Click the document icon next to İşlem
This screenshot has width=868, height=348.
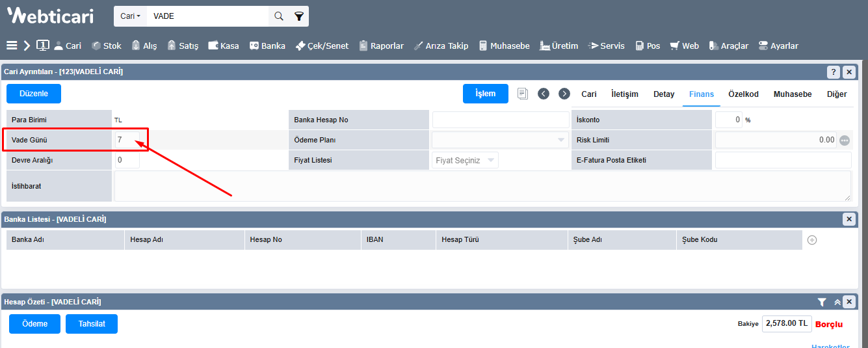[x=523, y=94]
